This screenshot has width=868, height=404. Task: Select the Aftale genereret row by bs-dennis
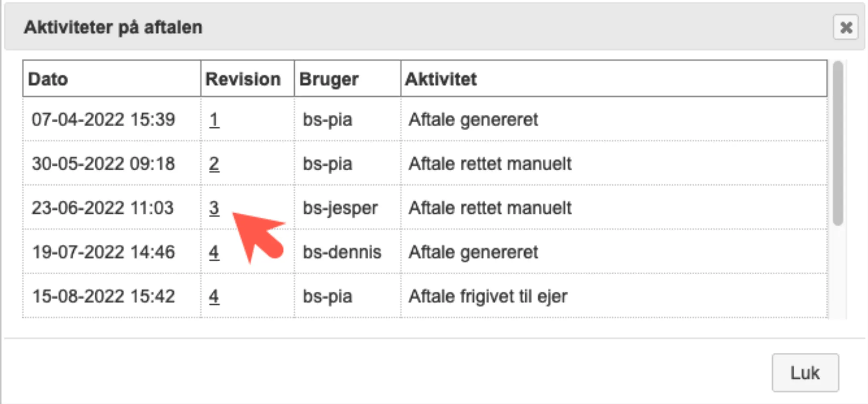(472, 252)
